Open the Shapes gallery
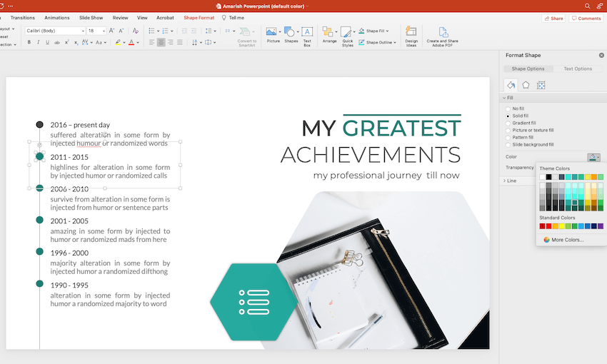The image size is (607, 364). coord(291,35)
